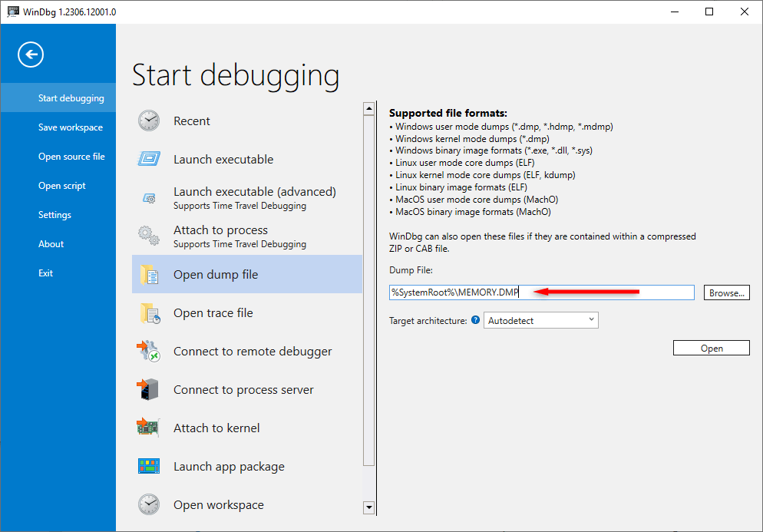
Task: Click the list scrollbar up arrow
Action: 369,108
